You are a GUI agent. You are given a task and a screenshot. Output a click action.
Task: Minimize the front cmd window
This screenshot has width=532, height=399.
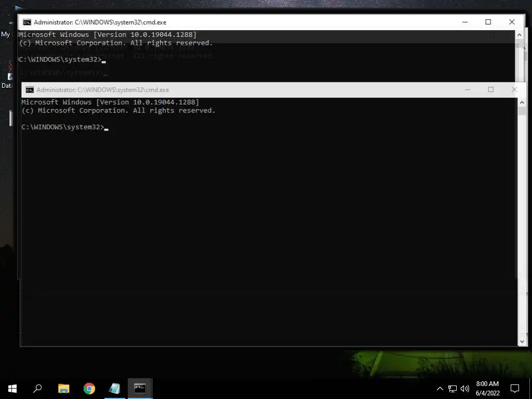click(468, 89)
